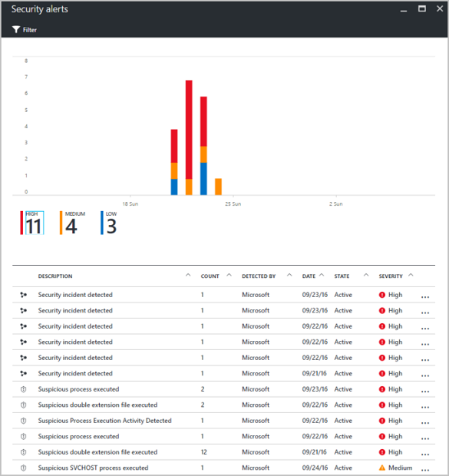Open Suspicious SVCHOST process executed alert
Viewport: 449px width, 476px height.
coord(93,468)
